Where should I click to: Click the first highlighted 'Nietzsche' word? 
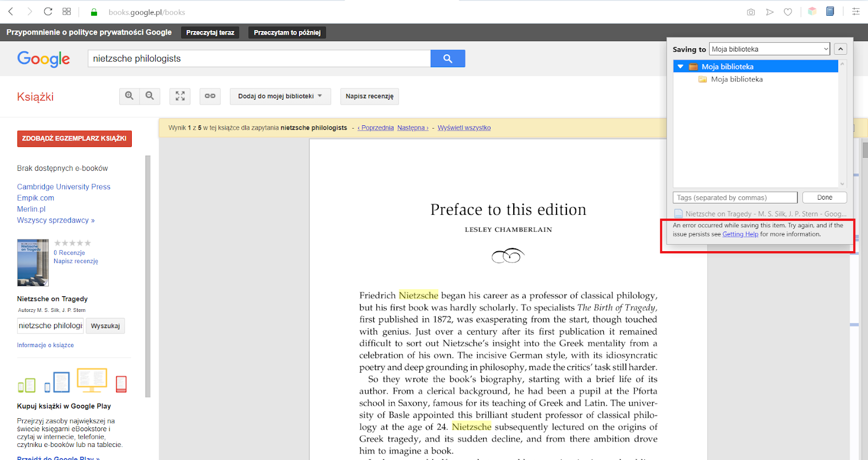418,295
